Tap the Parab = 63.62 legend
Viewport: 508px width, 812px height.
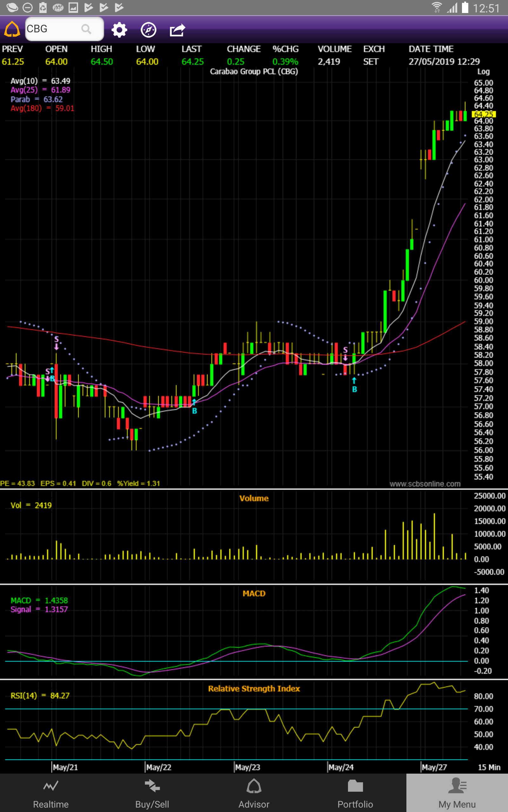point(37,99)
